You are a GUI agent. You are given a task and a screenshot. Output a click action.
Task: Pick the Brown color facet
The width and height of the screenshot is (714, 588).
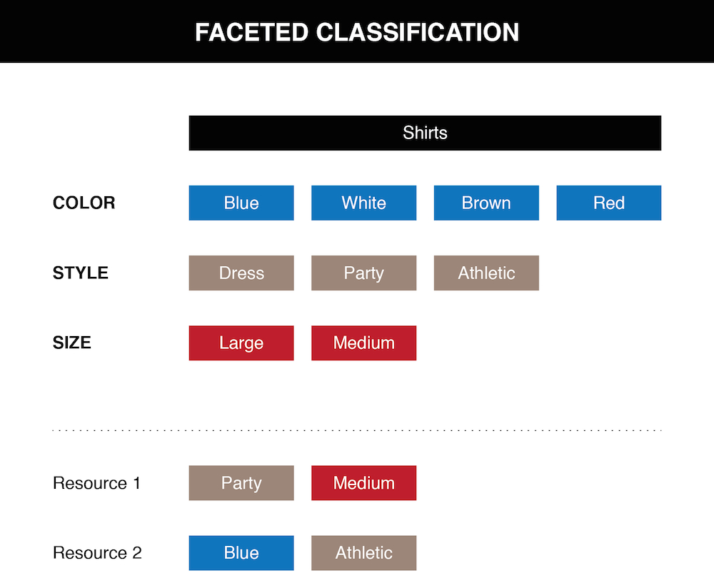(486, 203)
